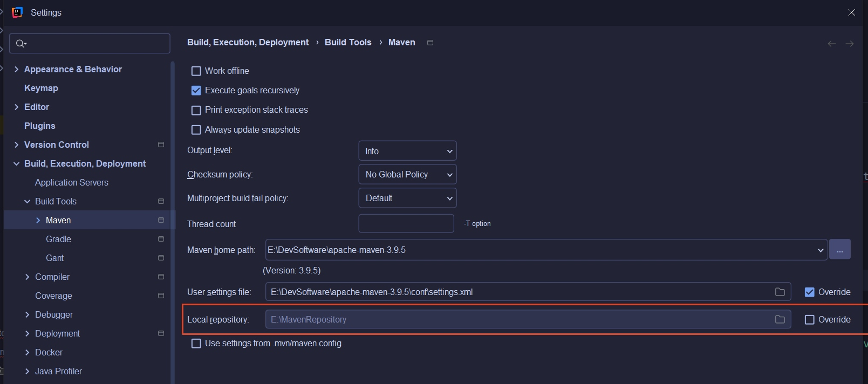Image resolution: width=868 pixels, height=384 pixels.
Task: Click the settings tree vertical scrollbar
Action: pos(173,222)
